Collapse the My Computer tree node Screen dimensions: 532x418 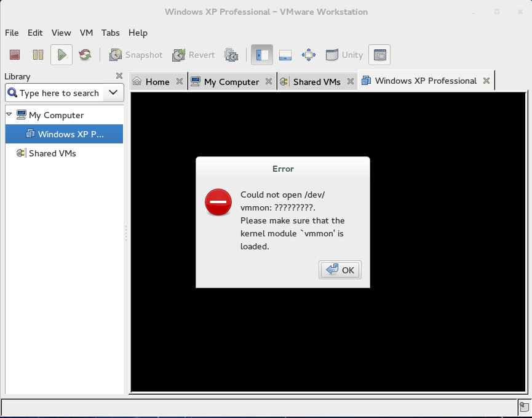pos(9,115)
